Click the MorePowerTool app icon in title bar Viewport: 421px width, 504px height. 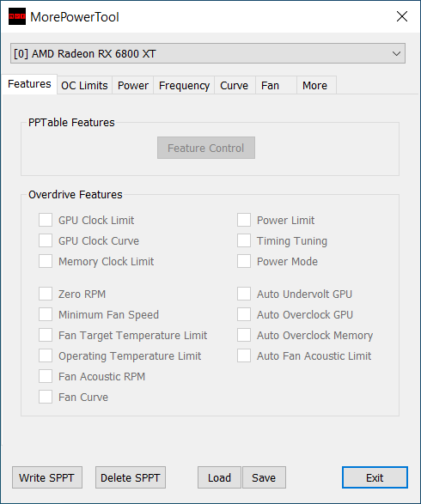click(16, 16)
